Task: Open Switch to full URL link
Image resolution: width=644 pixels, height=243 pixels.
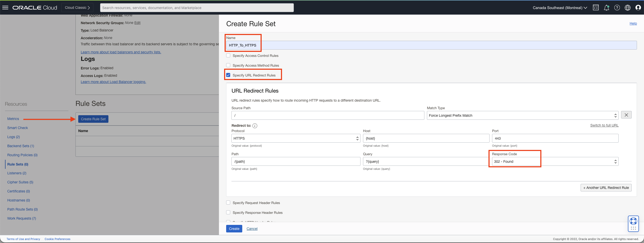Action: [604, 125]
